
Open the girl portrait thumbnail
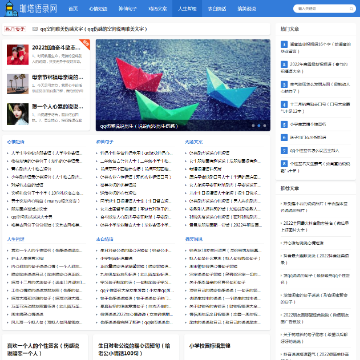(18, 114)
